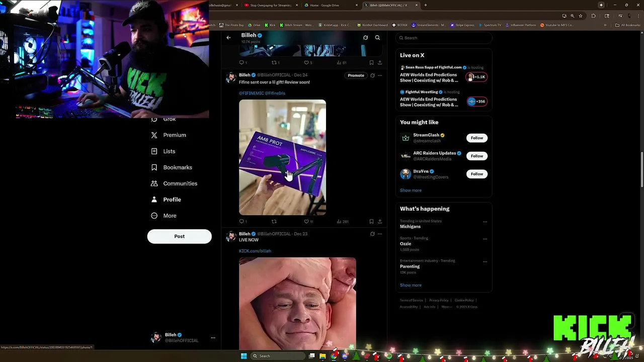Bookmark this page with the star icon
Screen dimensions: 644x362
pos(580,16)
